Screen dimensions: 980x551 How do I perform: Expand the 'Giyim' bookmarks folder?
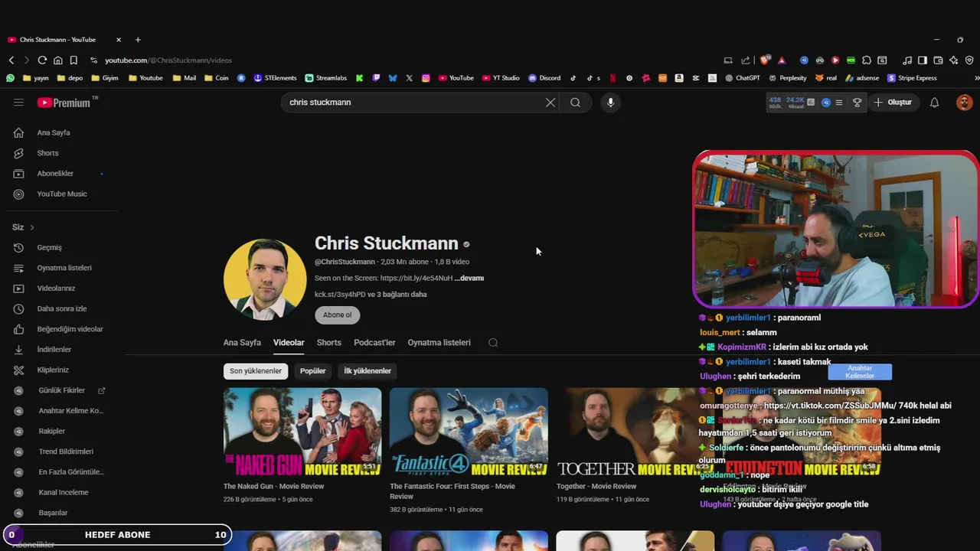(x=105, y=78)
